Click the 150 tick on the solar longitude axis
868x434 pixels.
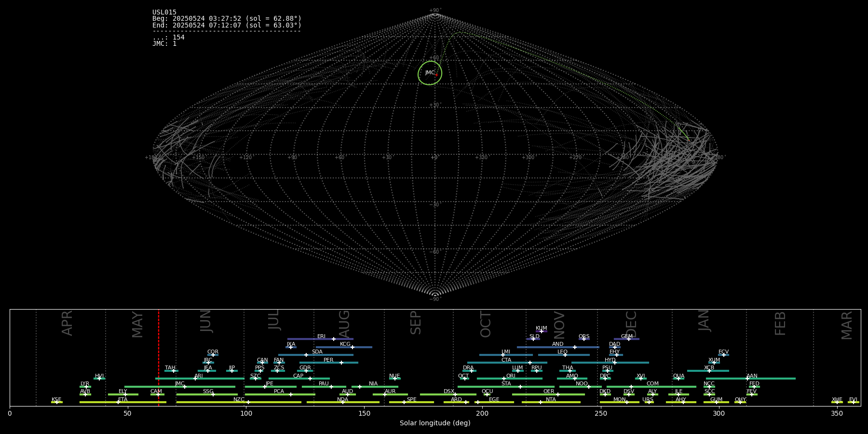click(x=364, y=413)
